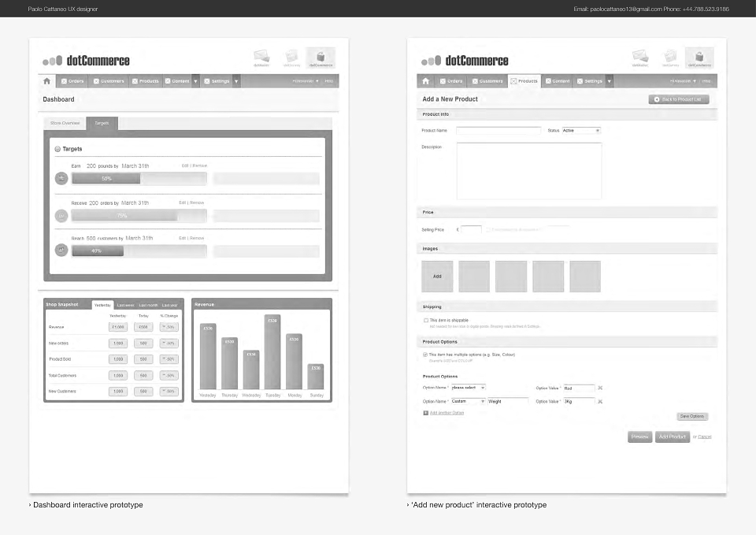
Task: Select the Last week snapshot tab
Action: tap(125, 305)
